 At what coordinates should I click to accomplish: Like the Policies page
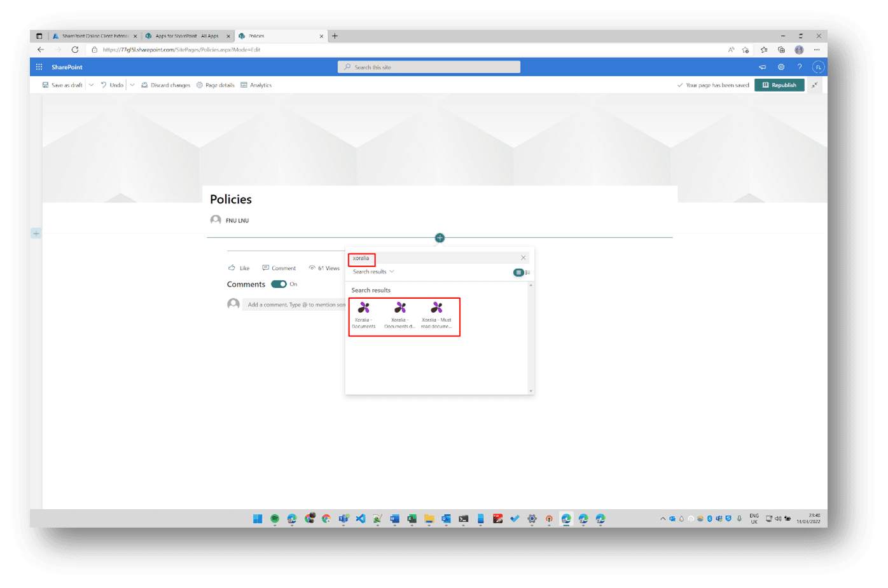pyautogui.click(x=239, y=268)
